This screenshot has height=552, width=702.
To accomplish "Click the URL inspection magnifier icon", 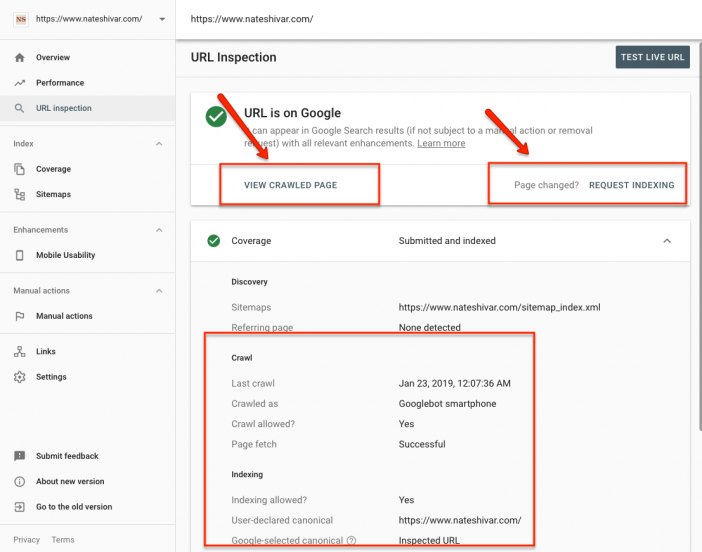I will tap(19, 108).
